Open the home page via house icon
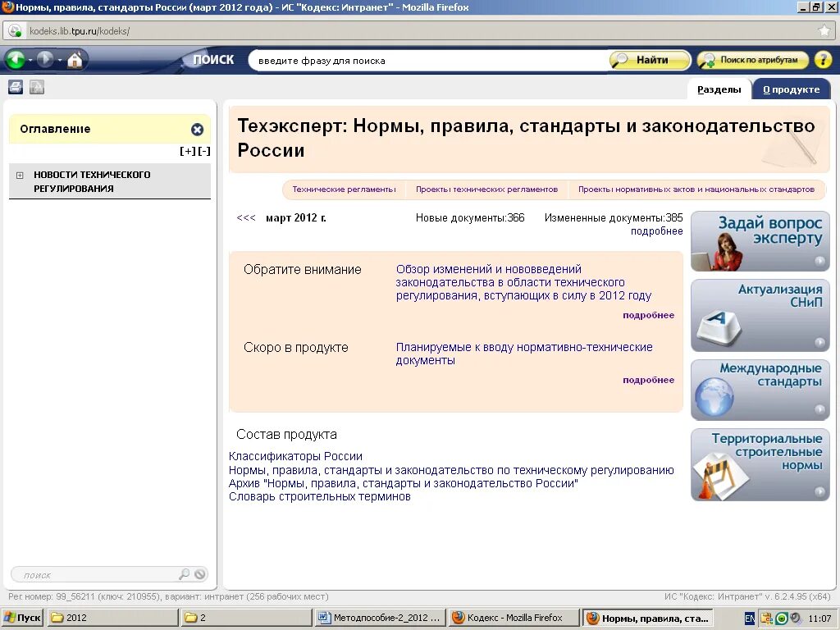Image resolution: width=840 pixels, height=630 pixels. (75, 59)
